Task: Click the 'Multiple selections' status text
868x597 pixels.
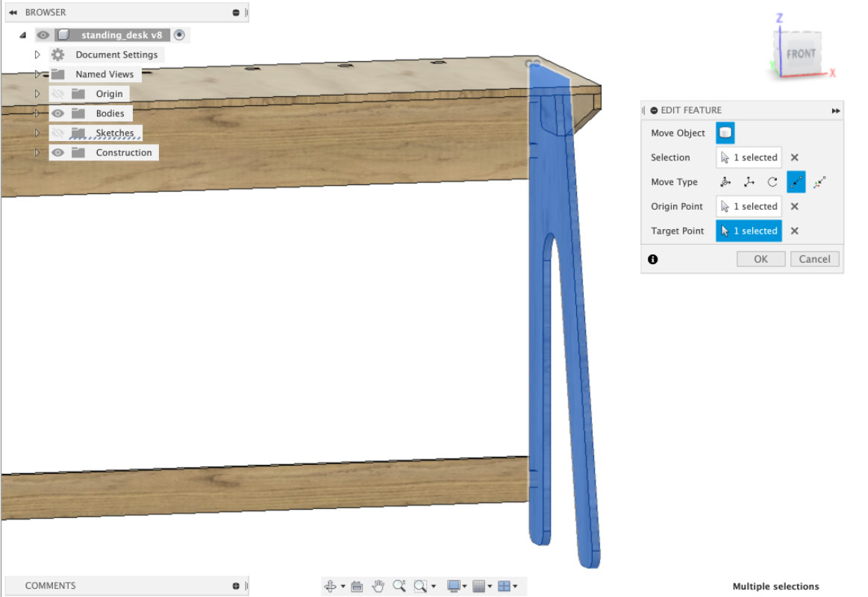Action: coord(775,587)
